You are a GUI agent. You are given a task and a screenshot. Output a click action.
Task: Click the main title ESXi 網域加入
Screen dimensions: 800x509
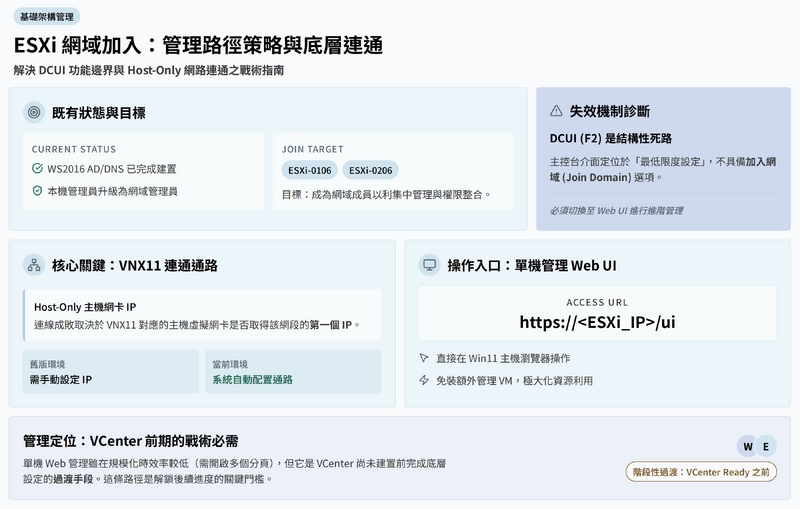click(x=198, y=46)
